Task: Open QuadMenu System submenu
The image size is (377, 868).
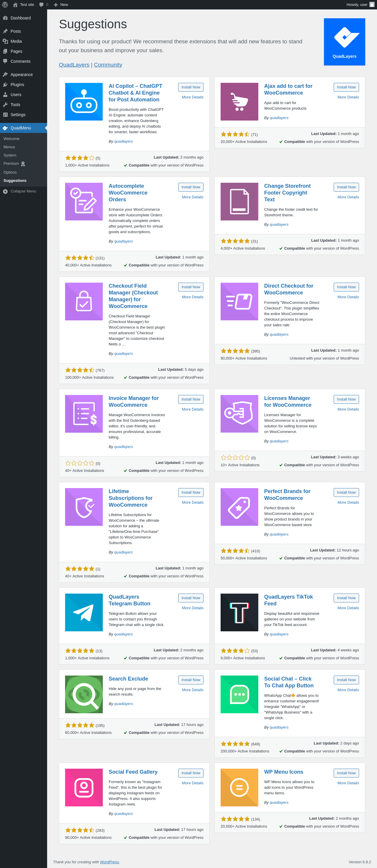Action: tap(10, 155)
